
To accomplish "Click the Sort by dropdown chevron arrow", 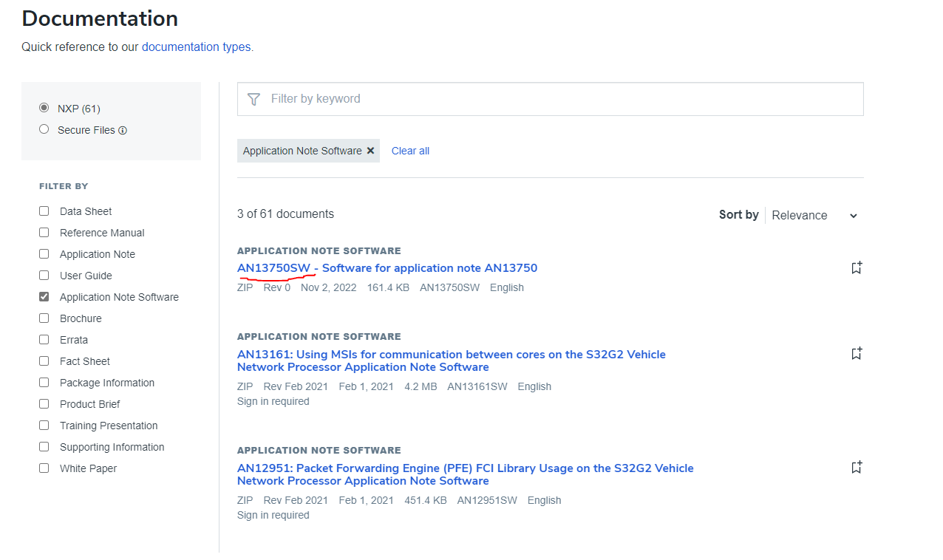I will coord(854,216).
